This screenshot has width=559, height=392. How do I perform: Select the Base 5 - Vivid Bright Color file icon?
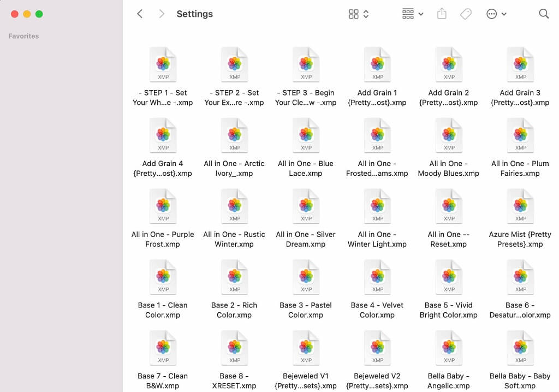[449, 277]
